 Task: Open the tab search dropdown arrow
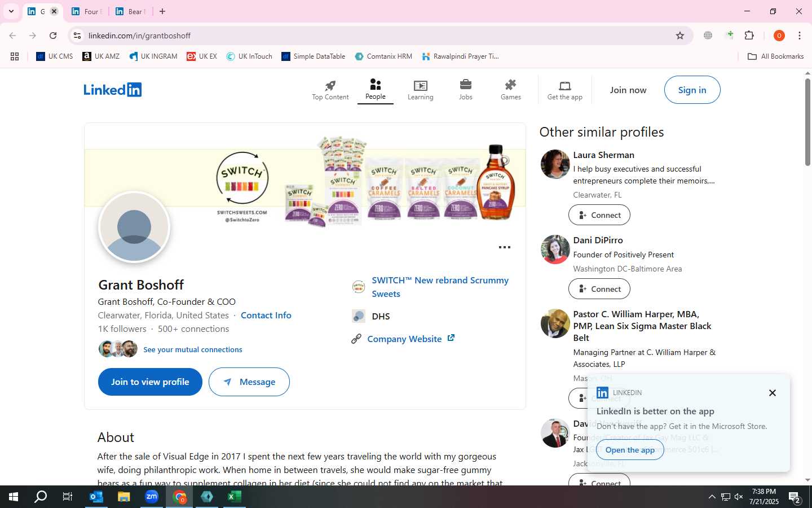pos(11,11)
